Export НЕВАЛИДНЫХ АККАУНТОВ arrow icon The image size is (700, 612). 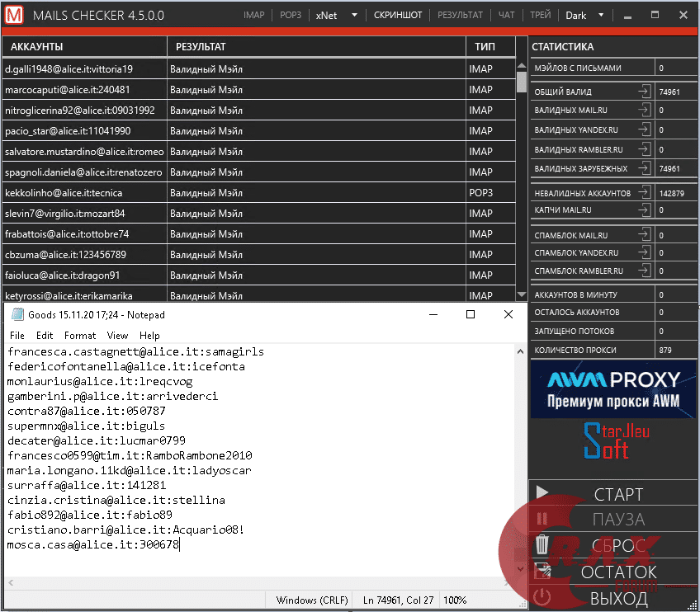point(644,192)
